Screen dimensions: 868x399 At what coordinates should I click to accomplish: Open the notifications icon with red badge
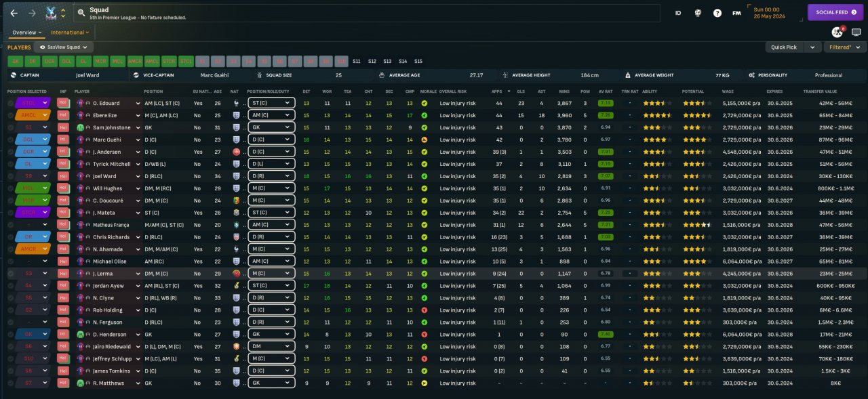point(837,32)
